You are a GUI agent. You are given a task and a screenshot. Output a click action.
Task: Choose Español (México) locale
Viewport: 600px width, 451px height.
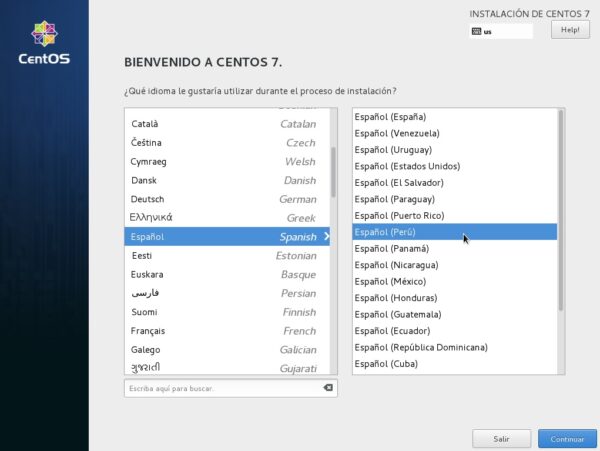coord(455,282)
